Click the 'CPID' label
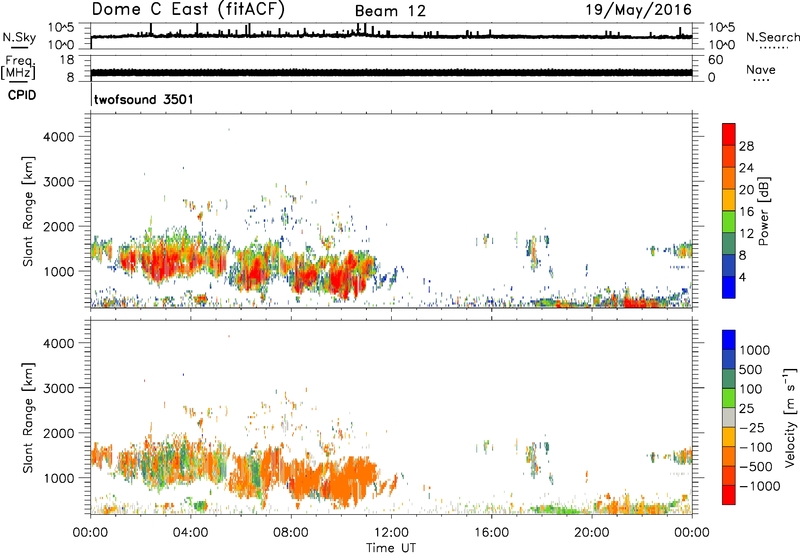Image resolution: width=800 pixels, height=554 pixels. (x=22, y=95)
